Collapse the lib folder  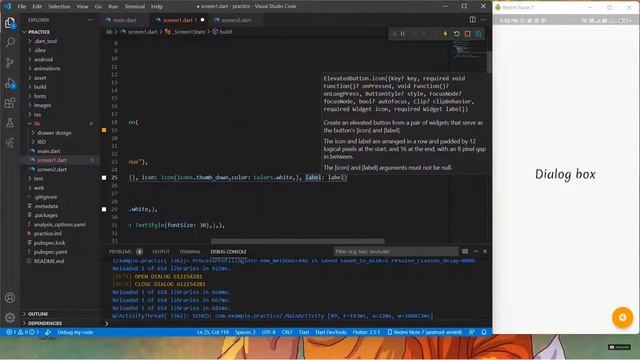tap(37, 124)
